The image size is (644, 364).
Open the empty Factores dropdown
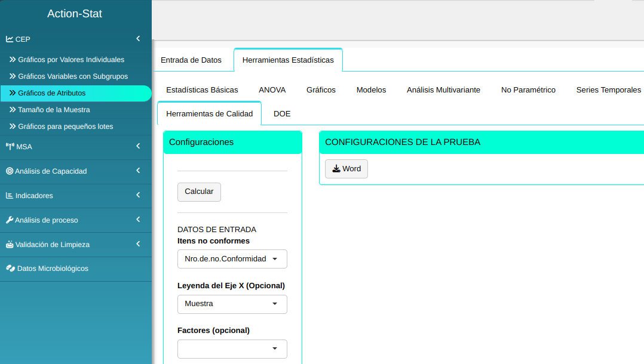point(232,348)
